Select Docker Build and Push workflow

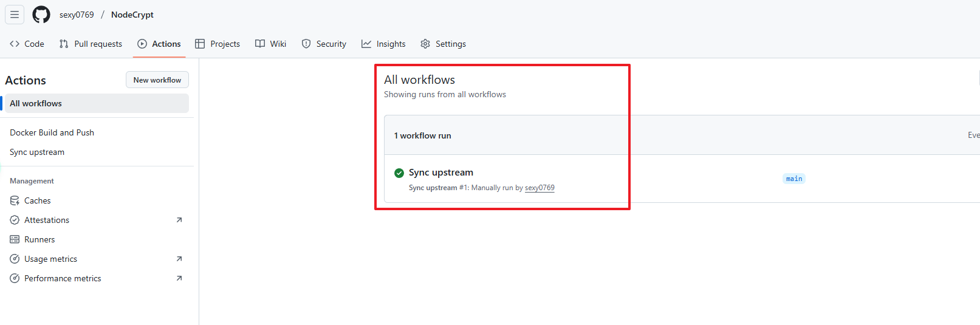tap(52, 132)
